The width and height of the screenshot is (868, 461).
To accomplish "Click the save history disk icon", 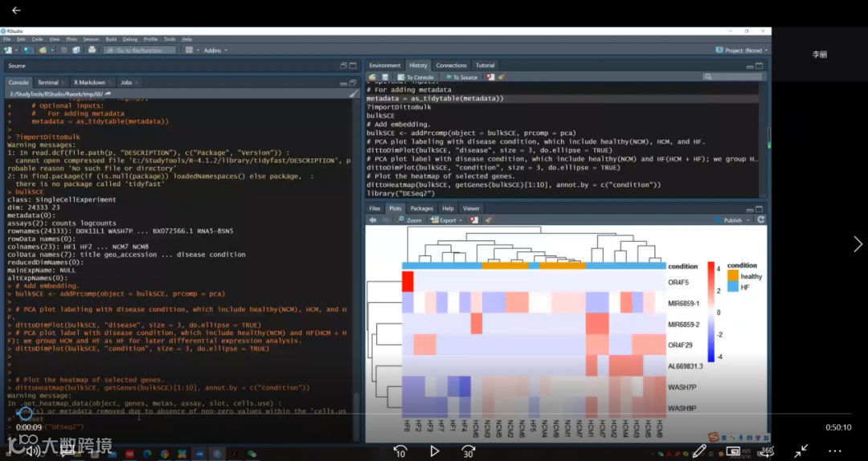I will [x=385, y=77].
